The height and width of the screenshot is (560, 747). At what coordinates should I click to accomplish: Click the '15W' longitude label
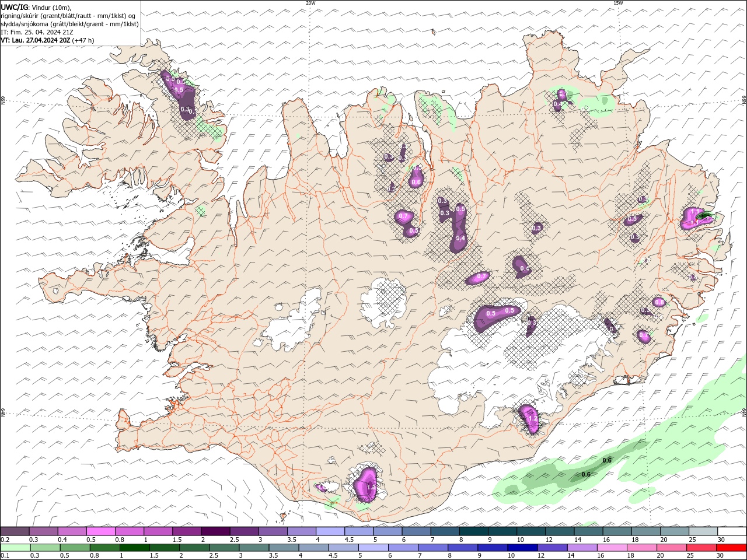[618, 3]
